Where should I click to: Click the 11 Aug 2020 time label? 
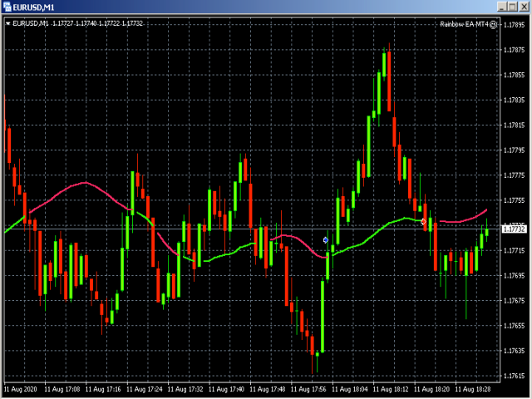click(x=20, y=389)
